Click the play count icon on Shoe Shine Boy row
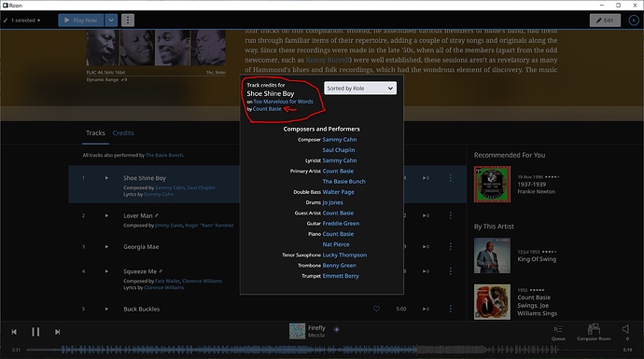This screenshot has height=359, width=644. tap(426, 178)
